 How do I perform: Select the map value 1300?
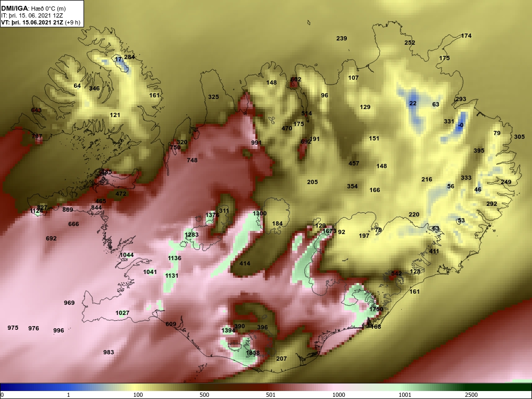pyautogui.click(x=260, y=214)
